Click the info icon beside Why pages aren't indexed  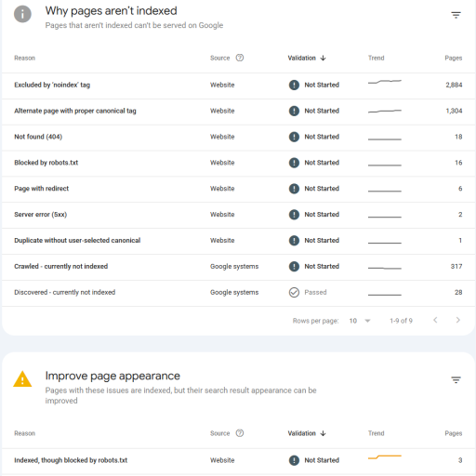[22, 14]
